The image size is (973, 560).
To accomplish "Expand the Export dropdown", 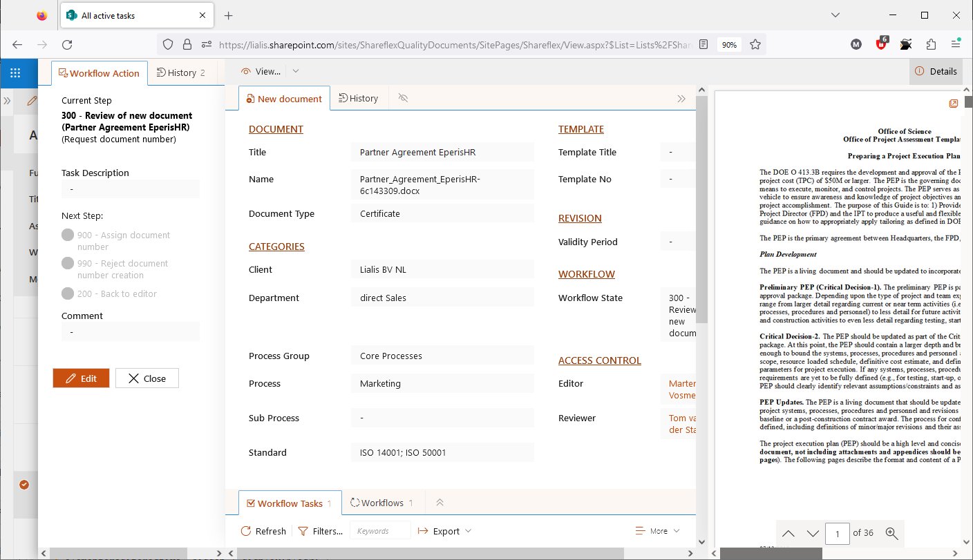I will click(468, 531).
